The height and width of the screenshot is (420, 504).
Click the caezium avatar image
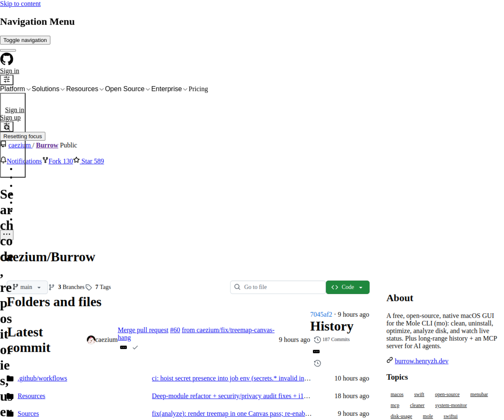coord(91,340)
